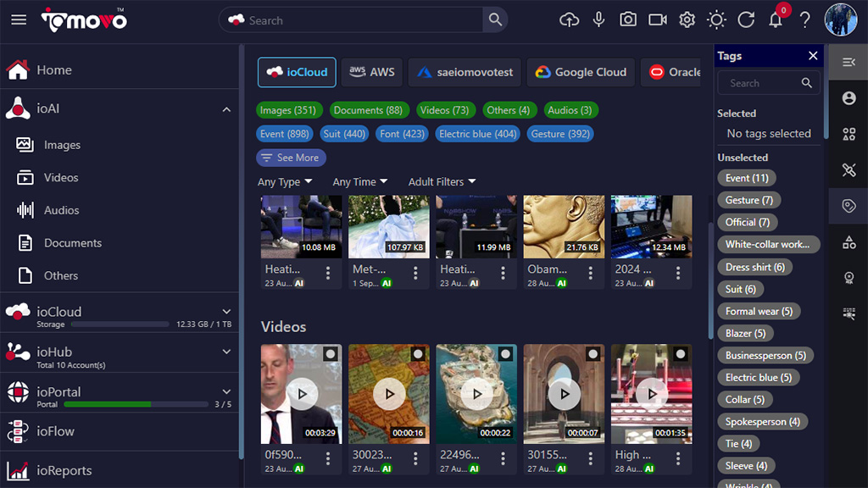Viewport: 868px width, 488px height.
Task: Focus the Tags panel search field
Action: coord(769,83)
